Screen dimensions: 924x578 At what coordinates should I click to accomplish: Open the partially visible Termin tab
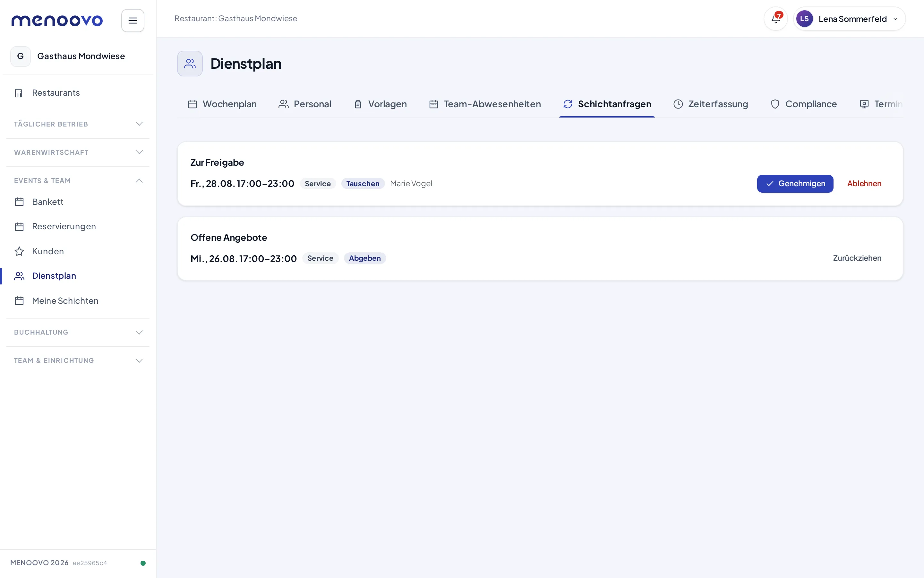point(881,104)
